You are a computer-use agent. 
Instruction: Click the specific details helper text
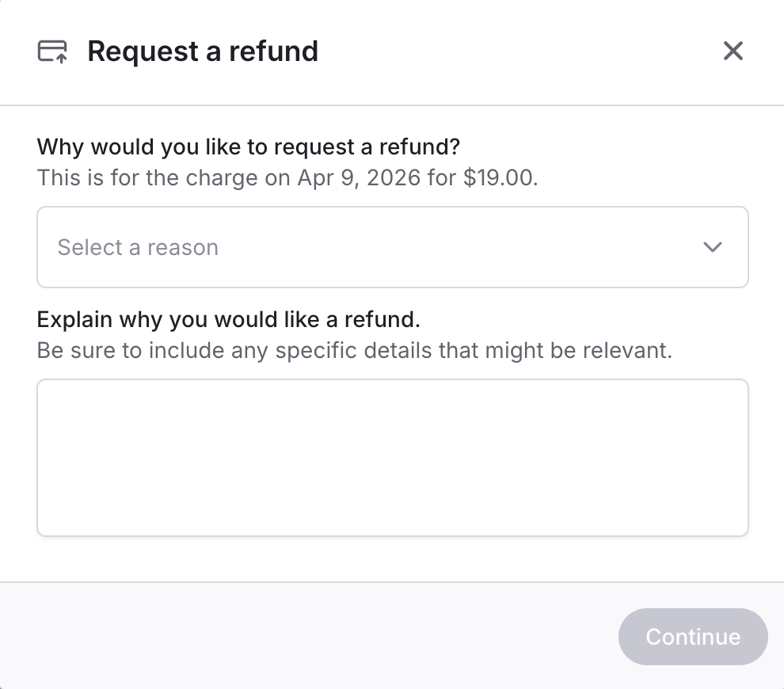tap(354, 350)
